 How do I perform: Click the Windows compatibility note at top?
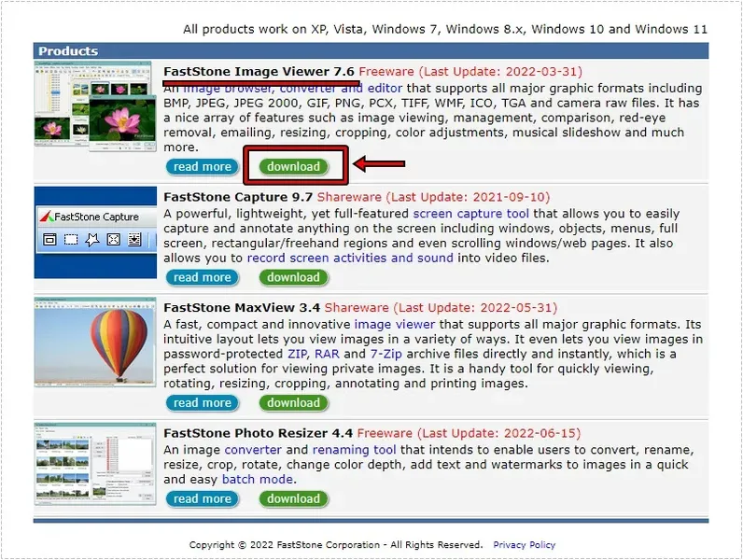(x=445, y=29)
